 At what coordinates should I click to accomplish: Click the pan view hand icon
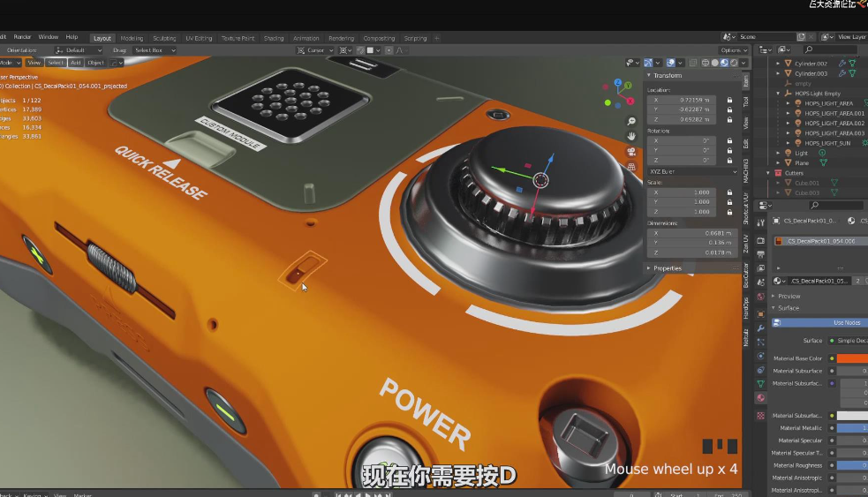coord(631,136)
